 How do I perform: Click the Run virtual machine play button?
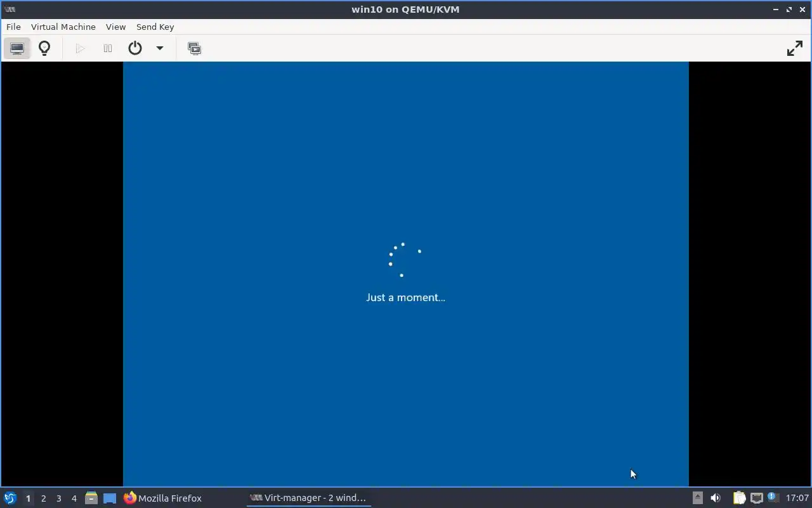click(80, 48)
